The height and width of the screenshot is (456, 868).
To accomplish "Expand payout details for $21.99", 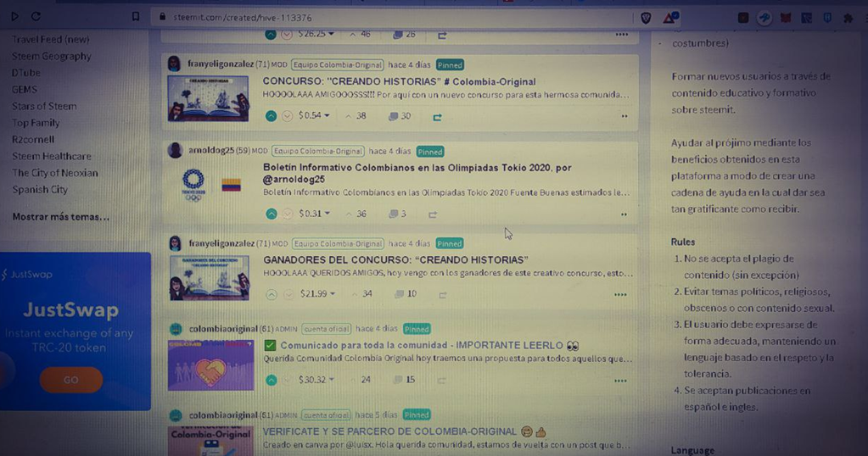I will 317,293.
